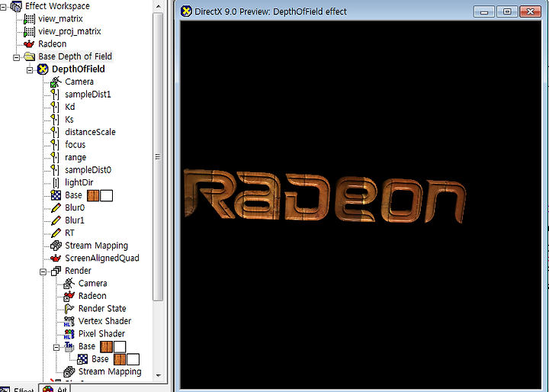Collapse the Effect Workspace root node
This screenshot has width=549, height=392.
[3, 7]
